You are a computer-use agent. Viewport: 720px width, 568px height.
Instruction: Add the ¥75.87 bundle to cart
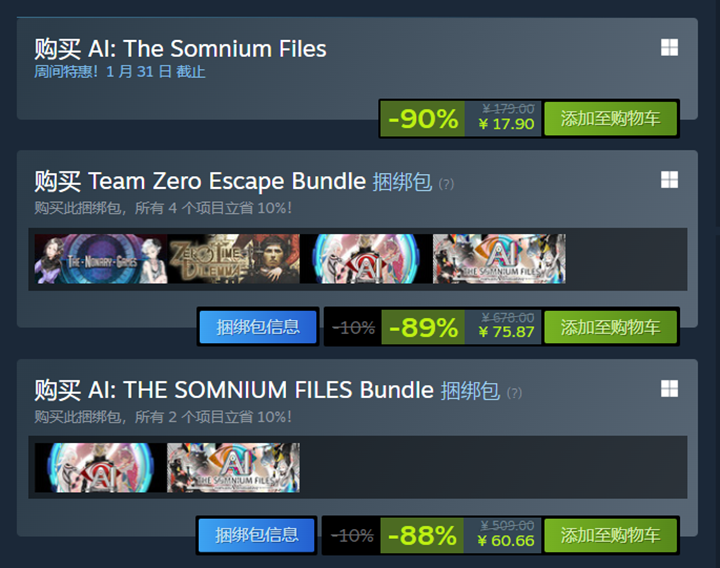pos(610,327)
